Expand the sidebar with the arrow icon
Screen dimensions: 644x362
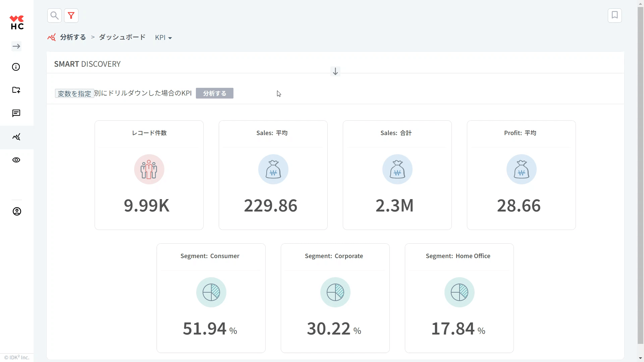16,46
